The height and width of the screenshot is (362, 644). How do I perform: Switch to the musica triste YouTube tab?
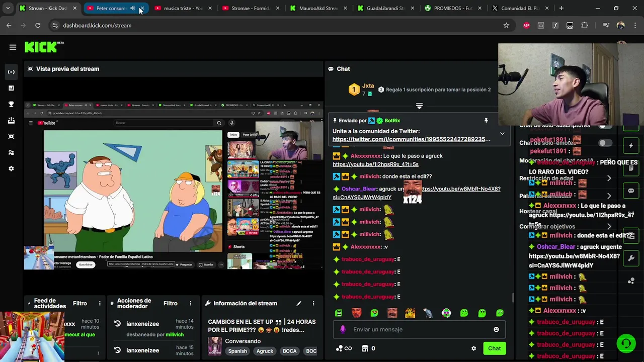[x=183, y=8]
